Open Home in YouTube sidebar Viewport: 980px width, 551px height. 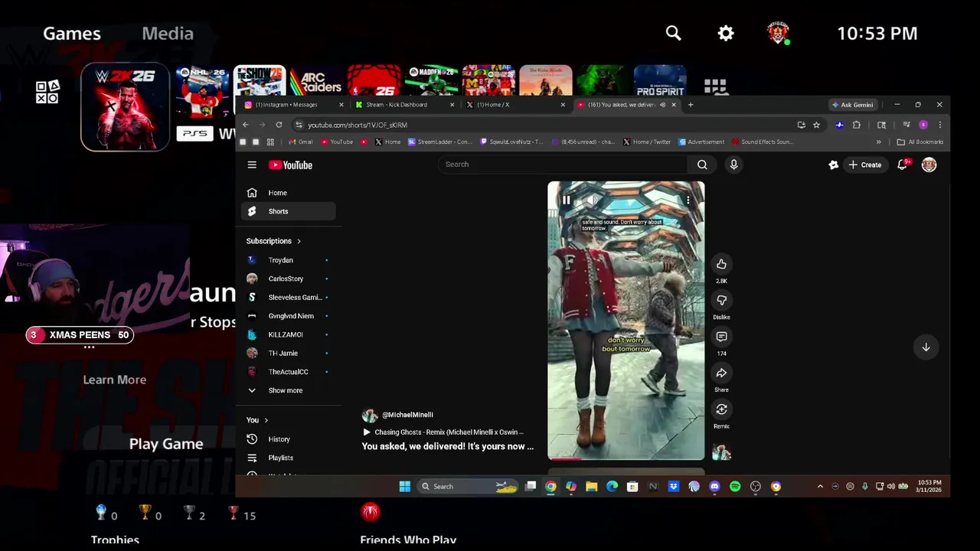click(x=288, y=193)
